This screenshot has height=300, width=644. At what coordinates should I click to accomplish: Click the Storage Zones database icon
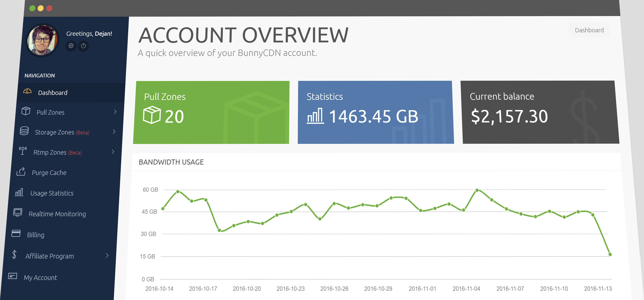coord(24,131)
